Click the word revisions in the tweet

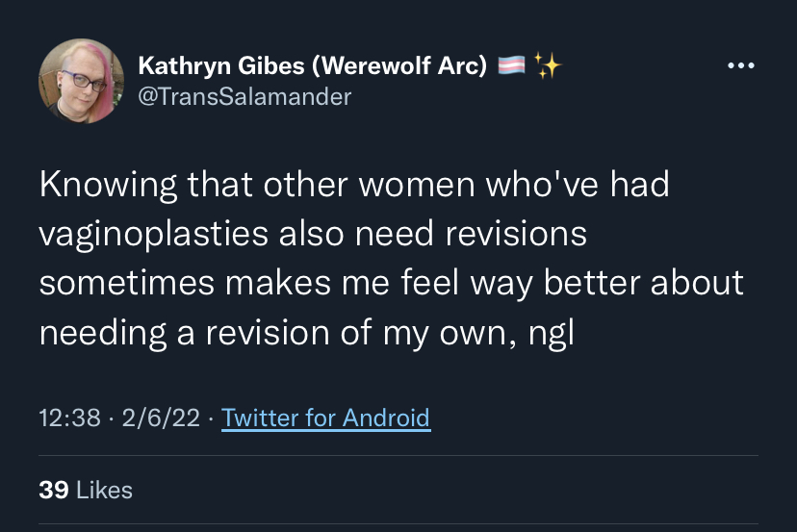point(516,233)
